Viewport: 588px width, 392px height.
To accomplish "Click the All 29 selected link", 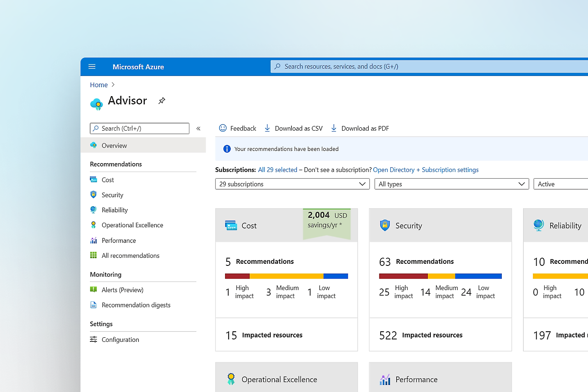I will (x=278, y=170).
